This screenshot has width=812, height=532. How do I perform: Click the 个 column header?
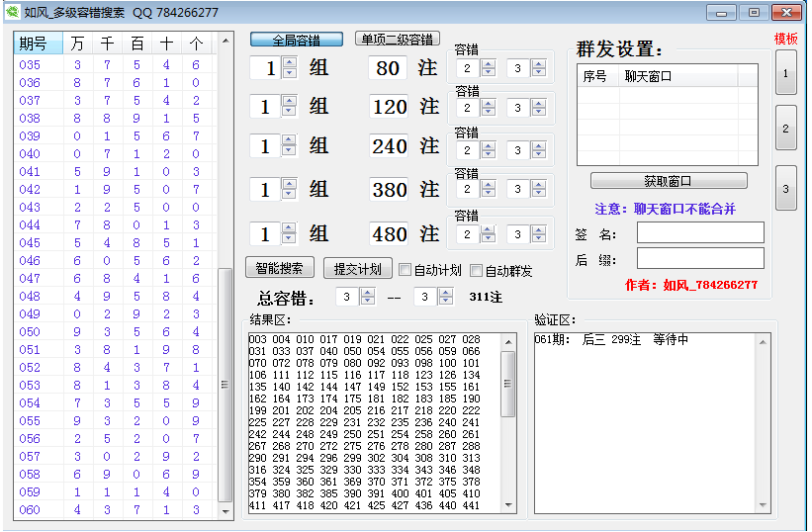196,43
